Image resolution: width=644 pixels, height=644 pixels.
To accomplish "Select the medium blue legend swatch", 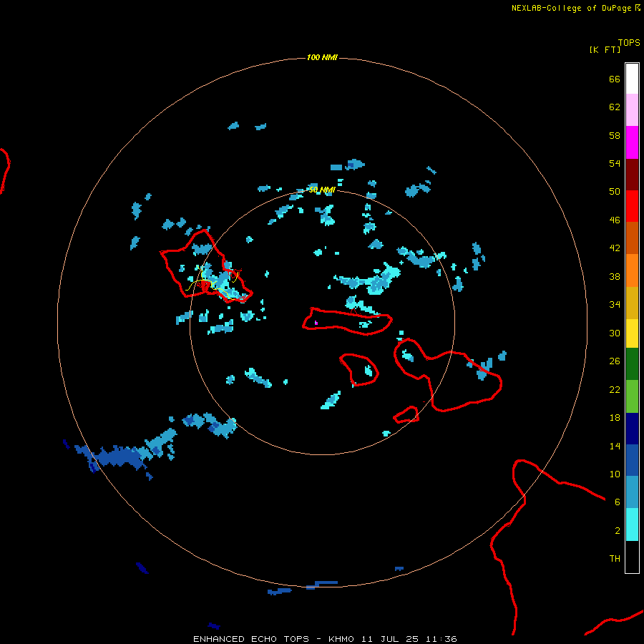I will pyautogui.click(x=632, y=460).
